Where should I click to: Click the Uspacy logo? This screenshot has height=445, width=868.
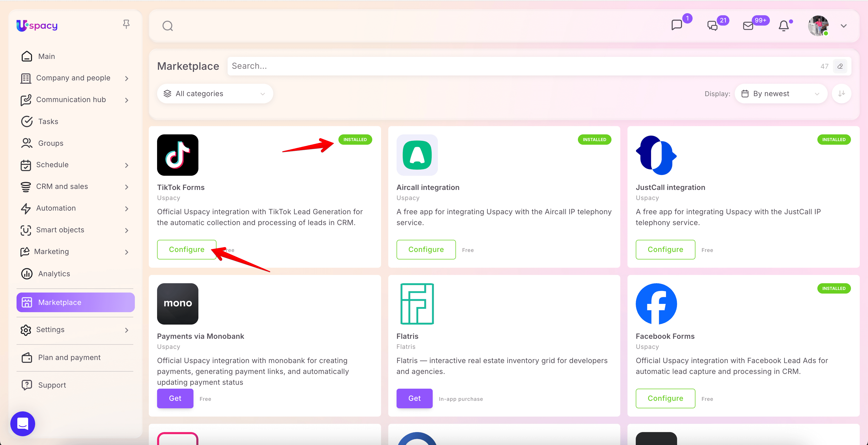[x=37, y=25]
